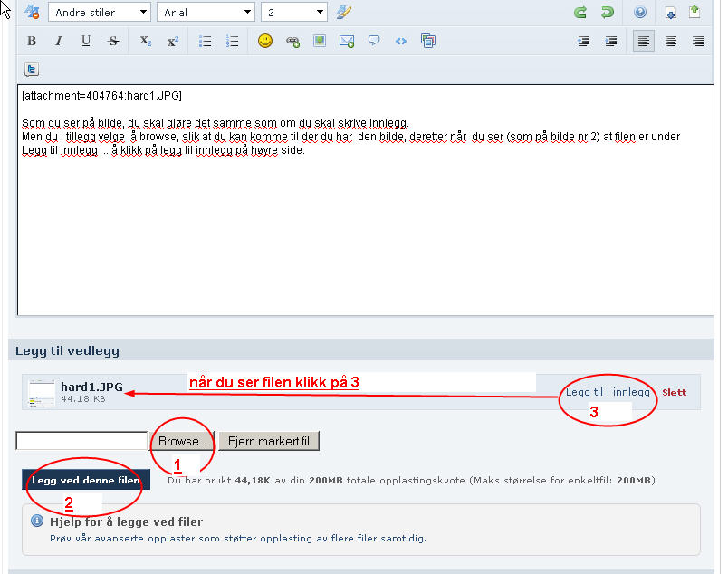The width and height of the screenshot is (728, 574).
Task: Insert a numbered list
Action: coord(232,41)
